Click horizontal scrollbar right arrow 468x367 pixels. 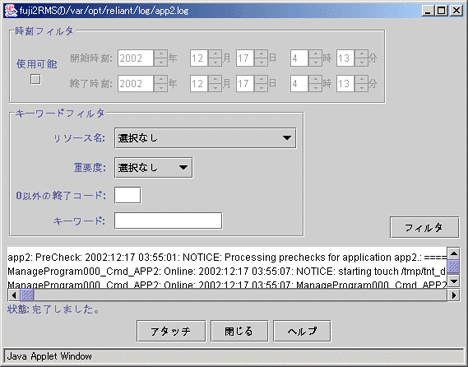click(454, 295)
